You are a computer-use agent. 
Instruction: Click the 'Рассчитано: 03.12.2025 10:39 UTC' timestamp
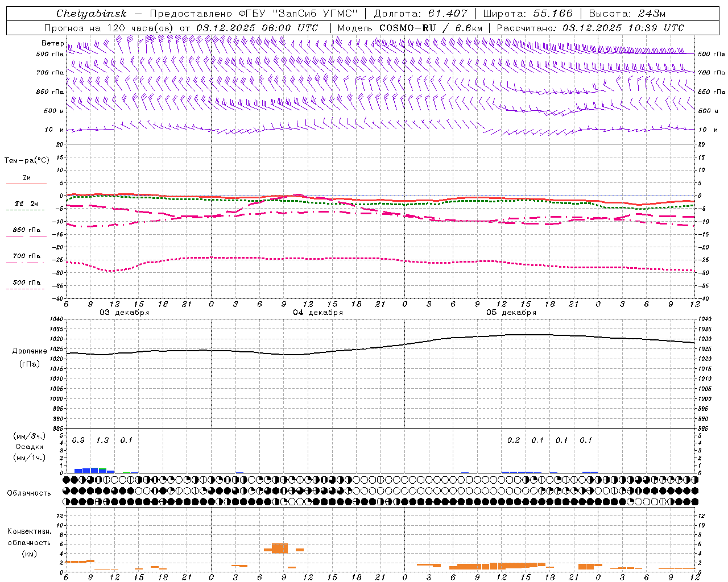click(x=590, y=28)
